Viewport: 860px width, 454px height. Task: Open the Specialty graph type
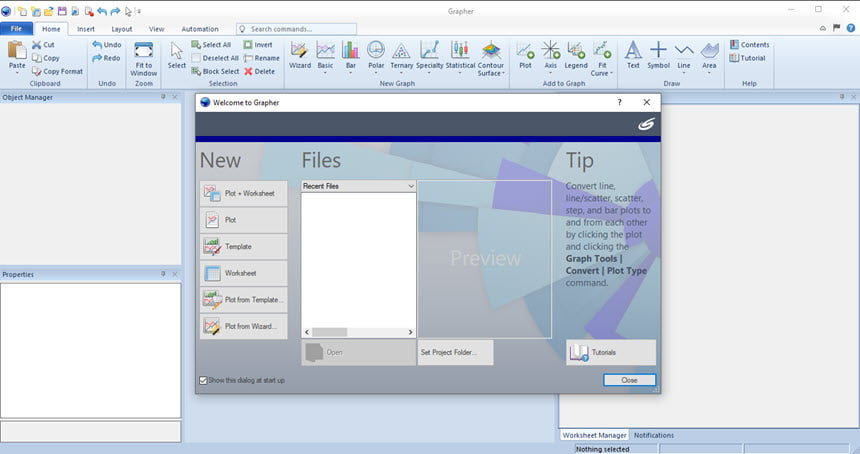pyautogui.click(x=429, y=56)
